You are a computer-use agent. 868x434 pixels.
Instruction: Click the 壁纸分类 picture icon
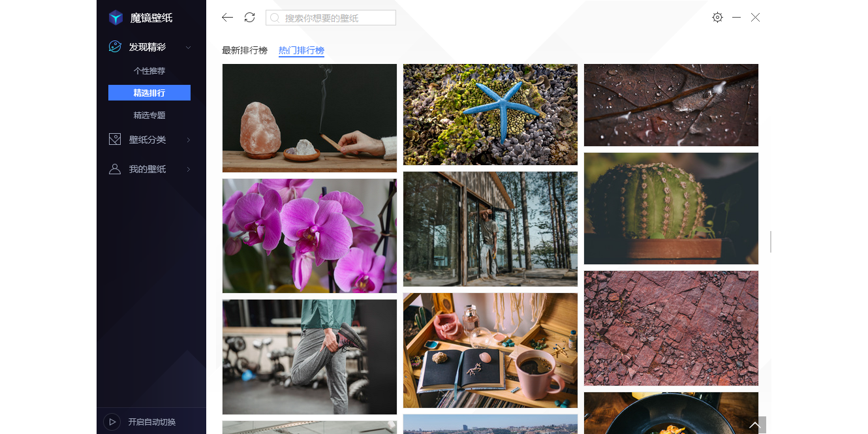pos(115,140)
